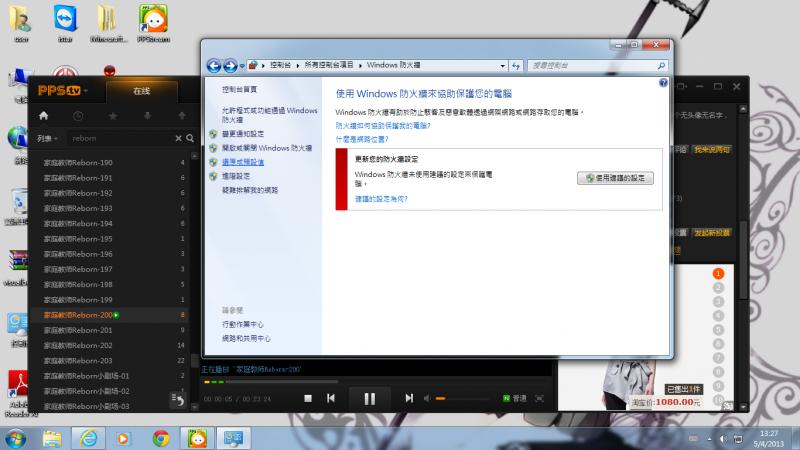Pause the playing video

(x=370, y=398)
